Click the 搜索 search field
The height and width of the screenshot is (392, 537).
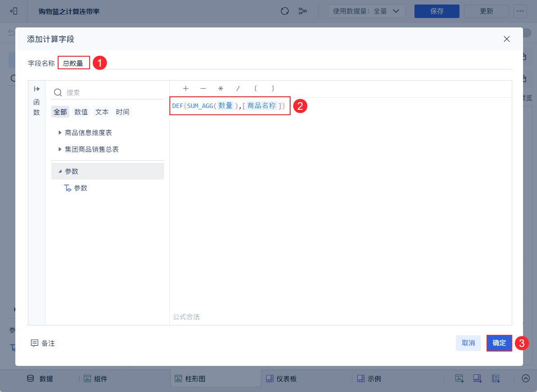[108, 92]
